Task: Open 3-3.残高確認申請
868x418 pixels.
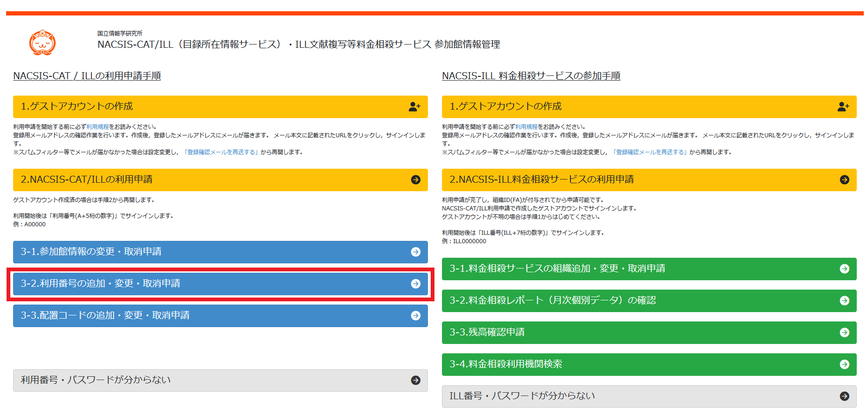Action: click(649, 333)
